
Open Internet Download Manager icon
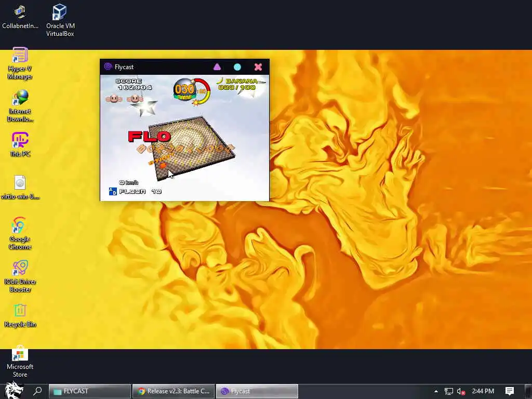coord(20,105)
